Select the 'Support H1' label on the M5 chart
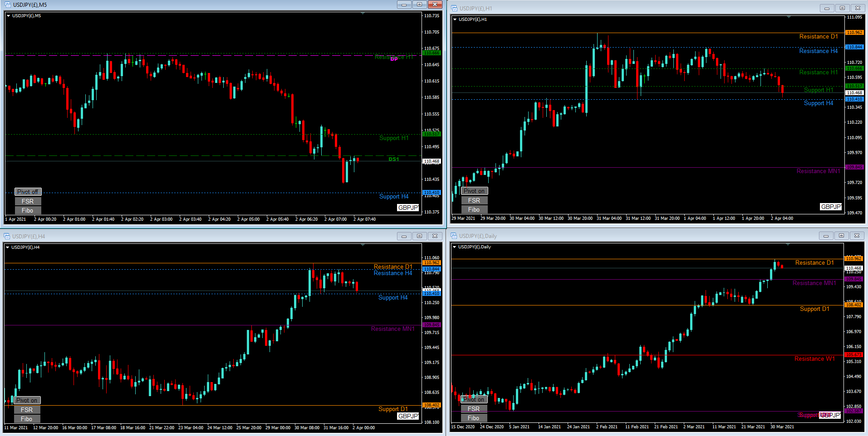The image size is (868, 436). (x=394, y=138)
